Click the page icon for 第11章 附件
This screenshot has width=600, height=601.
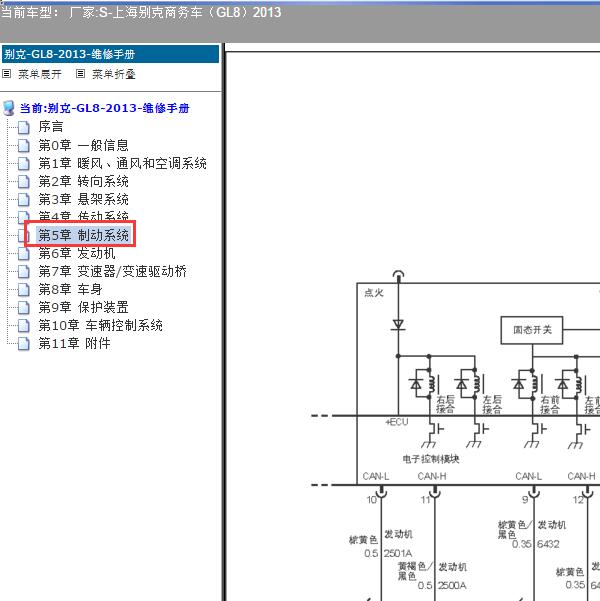[24, 344]
